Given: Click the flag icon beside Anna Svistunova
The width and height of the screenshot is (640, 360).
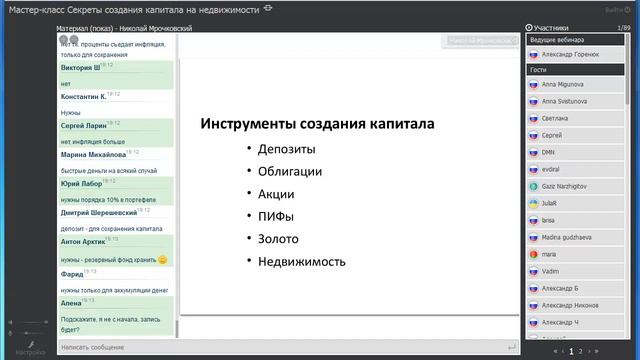Looking at the screenshot, I should coord(533,102).
